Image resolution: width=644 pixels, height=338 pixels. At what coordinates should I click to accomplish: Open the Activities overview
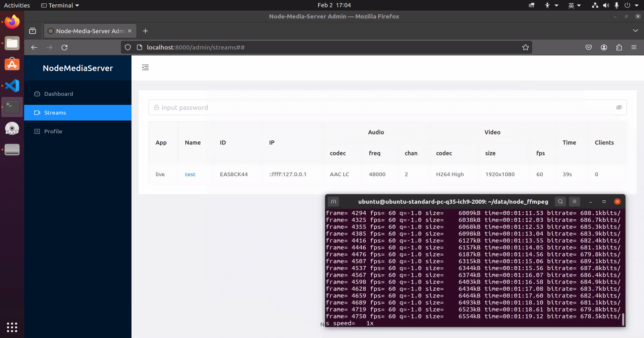17,5
